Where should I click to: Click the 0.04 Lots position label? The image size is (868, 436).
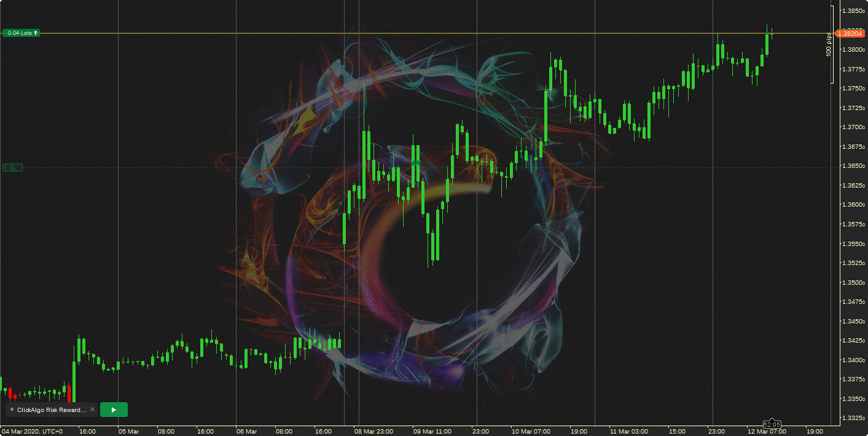(x=21, y=33)
